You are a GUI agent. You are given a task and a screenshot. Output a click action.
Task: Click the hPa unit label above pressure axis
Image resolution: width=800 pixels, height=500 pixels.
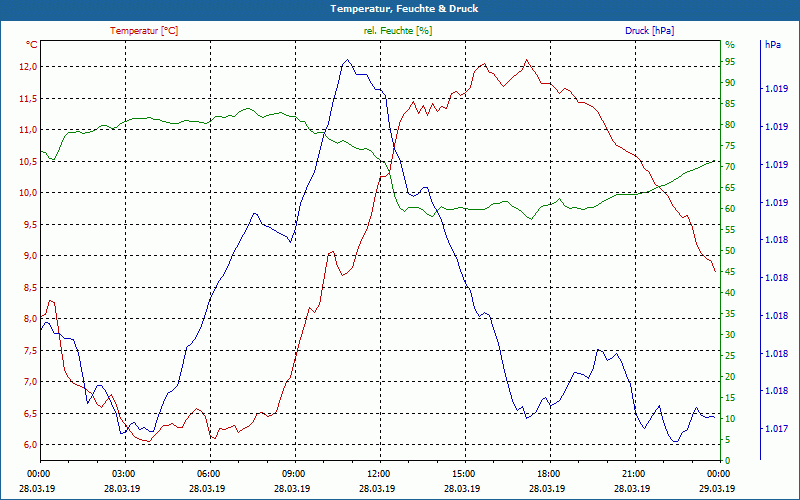coord(773,45)
